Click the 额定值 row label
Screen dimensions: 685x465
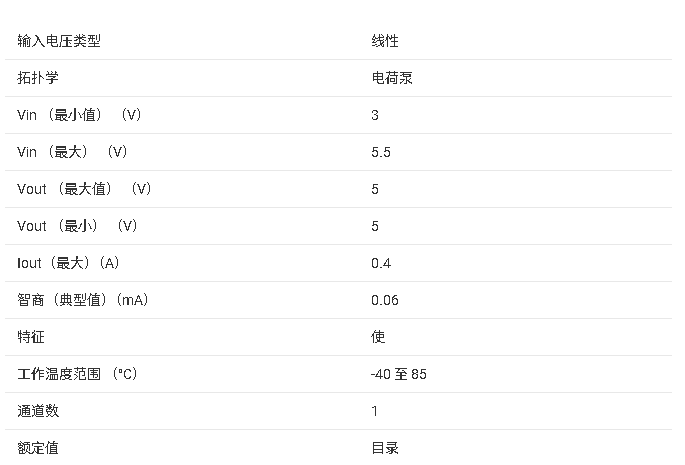[x=38, y=448]
